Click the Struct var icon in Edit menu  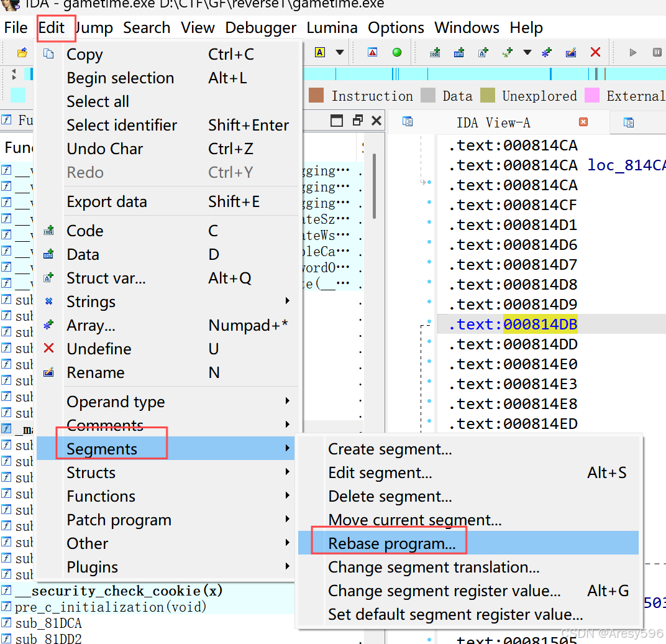pyautogui.click(x=49, y=278)
